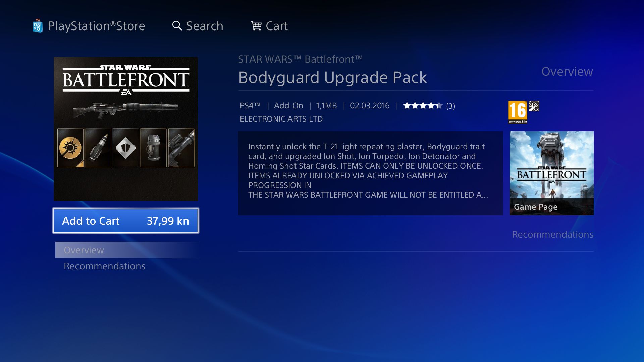Switch to Recommendations in left sidebar

[x=105, y=266]
